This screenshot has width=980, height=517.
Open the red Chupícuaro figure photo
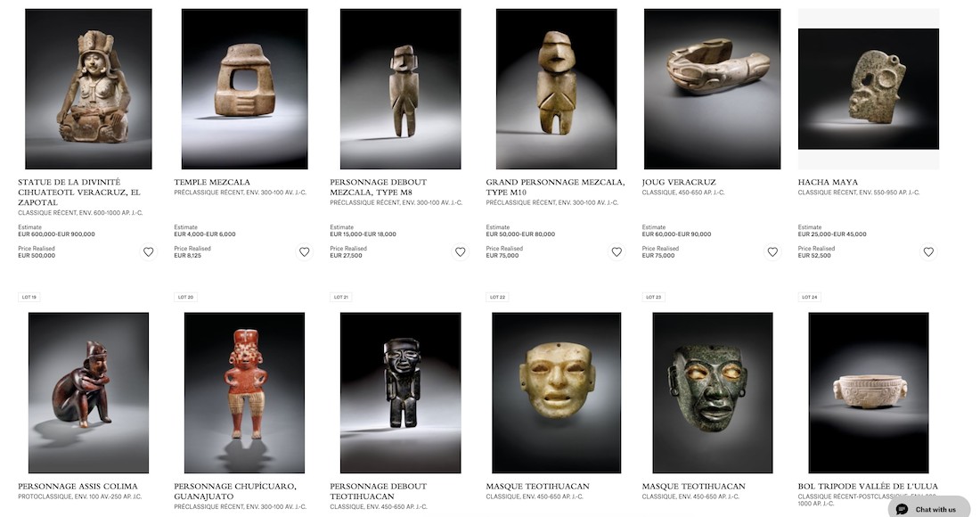point(244,392)
